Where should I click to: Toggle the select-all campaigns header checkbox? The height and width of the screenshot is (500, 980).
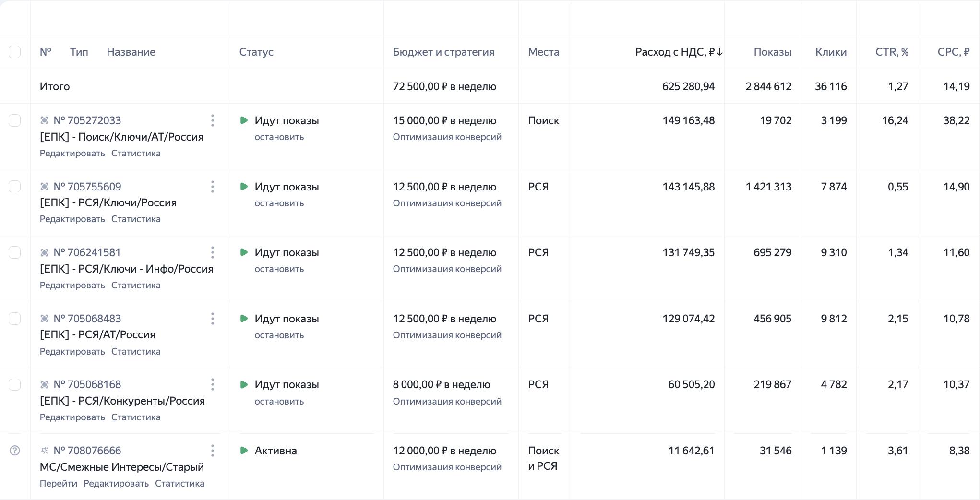[x=15, y=52]
